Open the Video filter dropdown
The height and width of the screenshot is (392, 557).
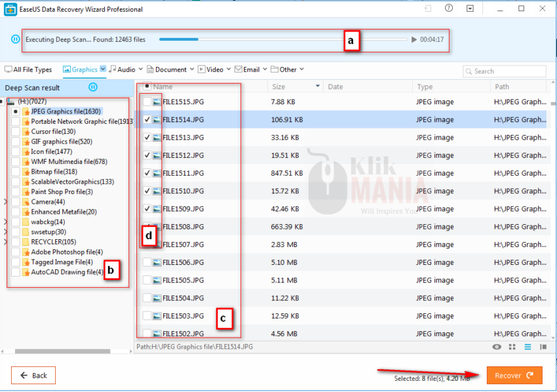pos(227,69)
